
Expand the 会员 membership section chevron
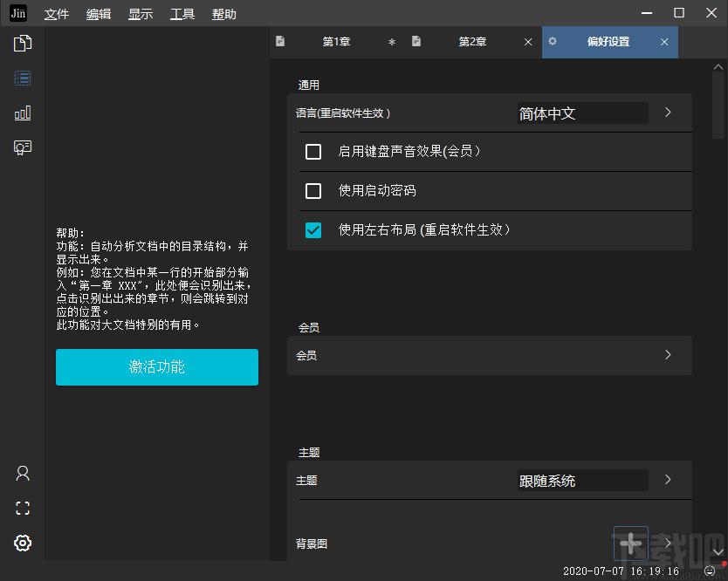tap(668, 355)
